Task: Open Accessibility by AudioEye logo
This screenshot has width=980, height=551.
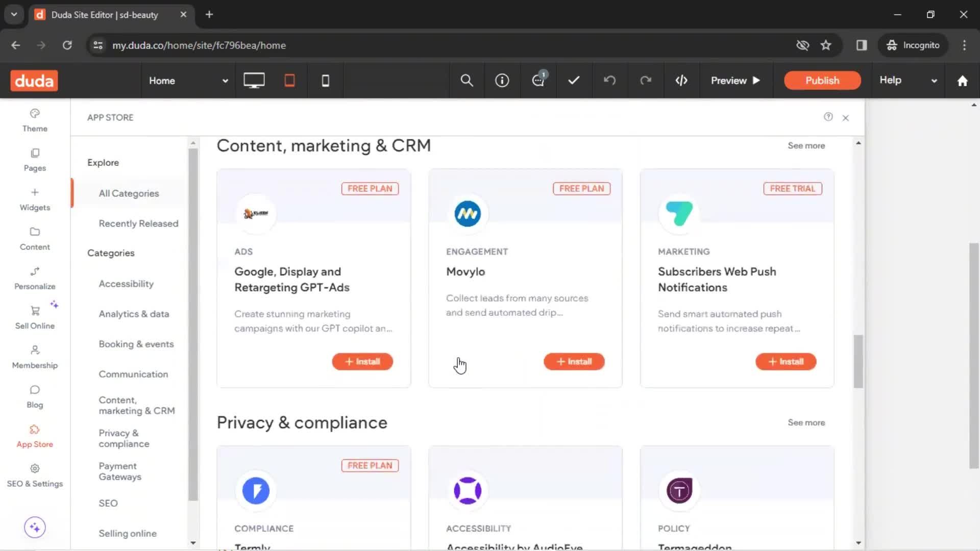Action: pyautogui.click(x=468, y=490)
